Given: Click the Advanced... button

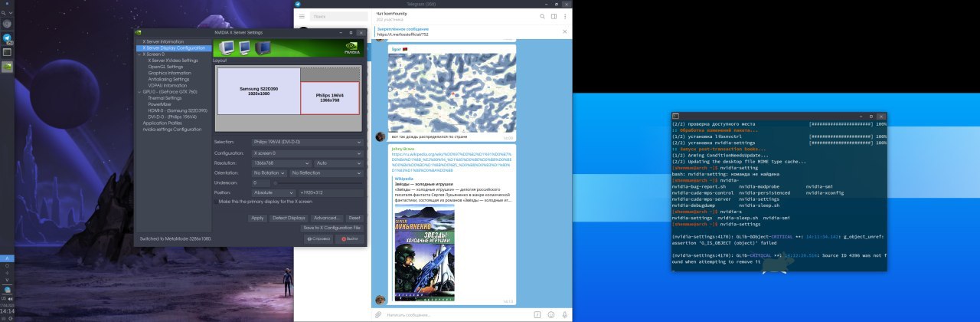Looking at the screenshot, I should click(326, 218).
